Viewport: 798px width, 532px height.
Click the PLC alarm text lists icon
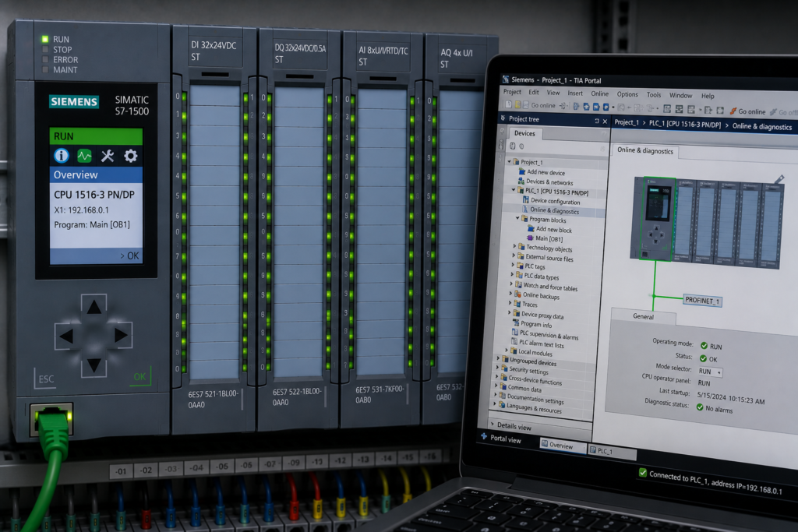coord(514,342)
